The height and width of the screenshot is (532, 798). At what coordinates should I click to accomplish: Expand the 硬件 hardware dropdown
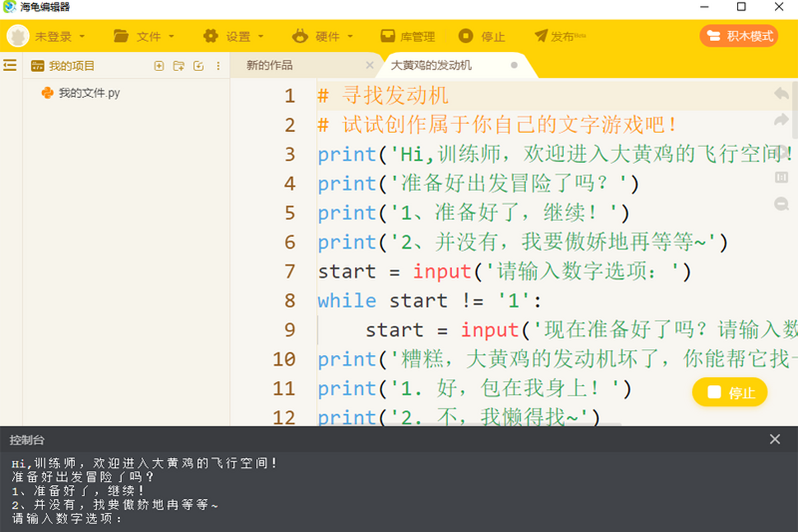[323, 37]
